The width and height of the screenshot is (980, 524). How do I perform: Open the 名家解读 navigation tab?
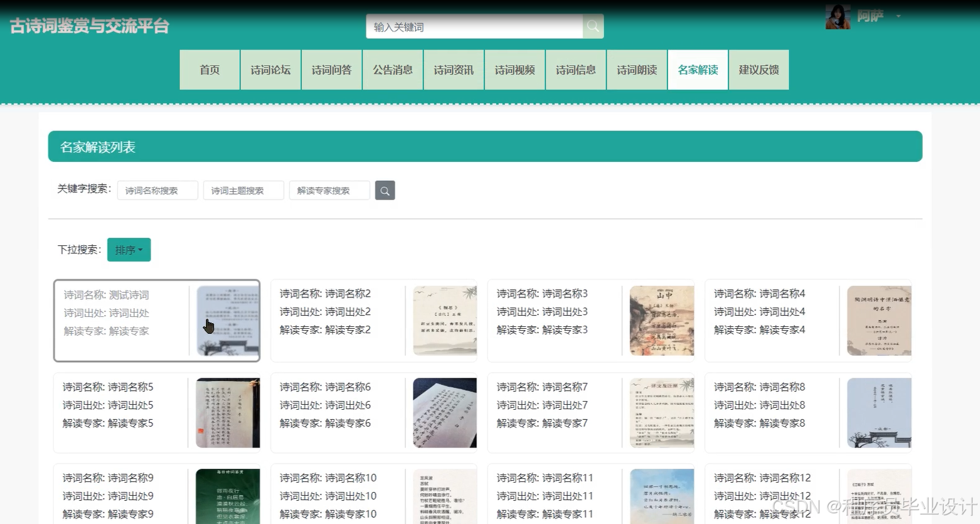coord(697,70)
